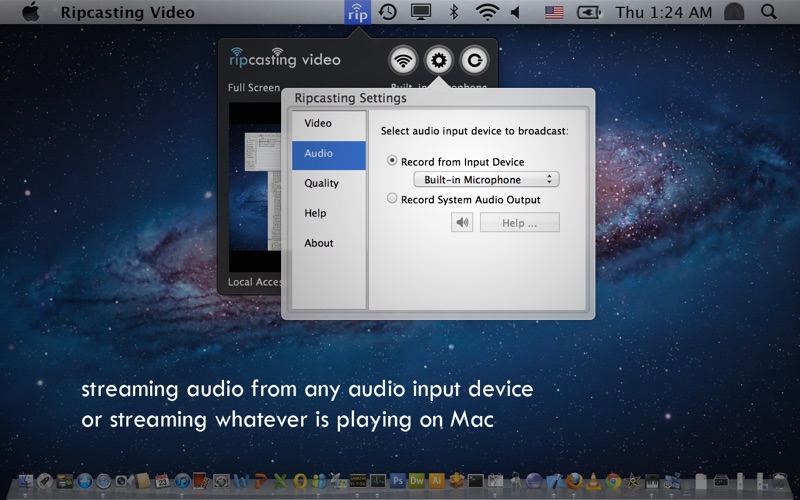Open the US flag input menu
Viewport: 800px width, 500px height.
point(554,12)
